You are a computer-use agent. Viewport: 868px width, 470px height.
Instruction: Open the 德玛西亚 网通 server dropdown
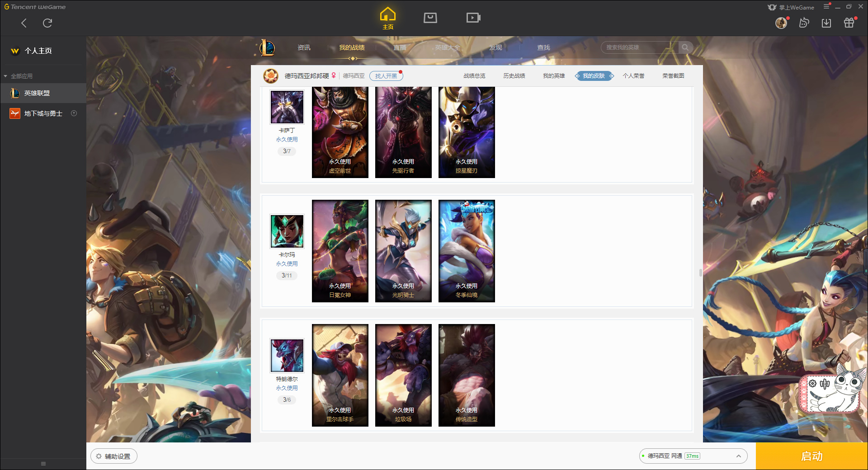[x=693, y=456]
